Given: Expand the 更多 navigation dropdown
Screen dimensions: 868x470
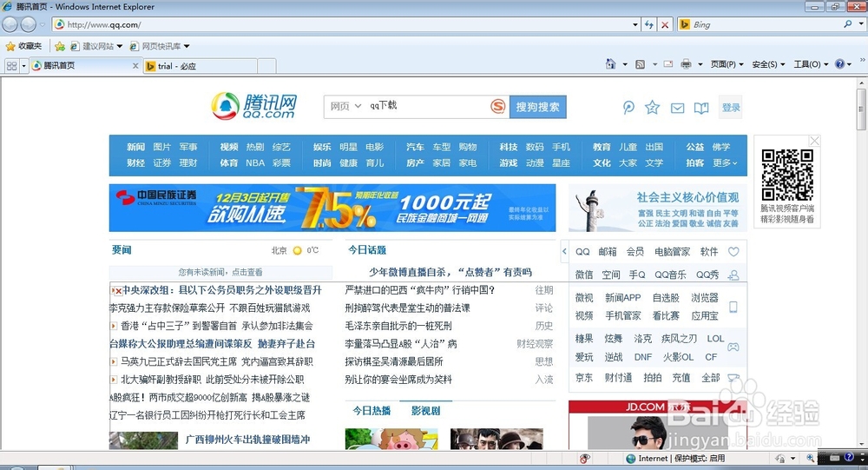Looking at the screenshot, I should 725,163.
